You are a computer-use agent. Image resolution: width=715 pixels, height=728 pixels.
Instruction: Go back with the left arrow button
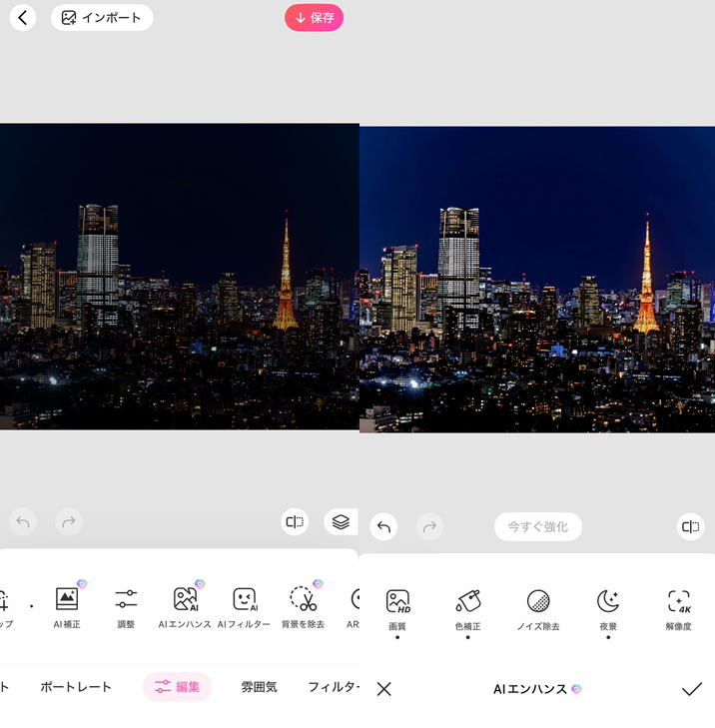tap(22, 18)
